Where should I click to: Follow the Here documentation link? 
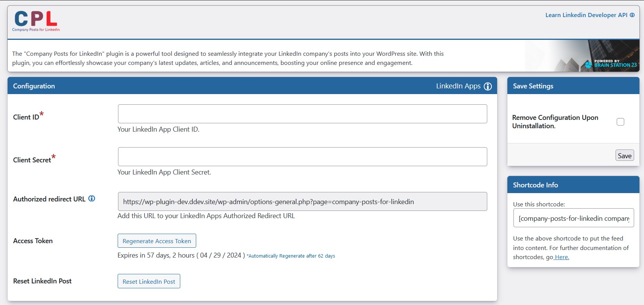click(561, 257)
